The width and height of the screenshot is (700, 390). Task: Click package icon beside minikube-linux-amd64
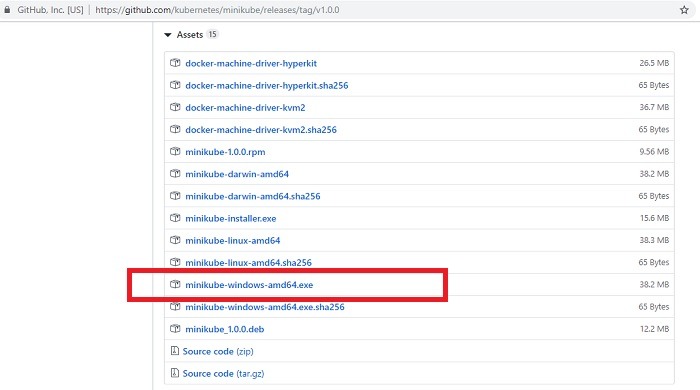pos(175,240)
